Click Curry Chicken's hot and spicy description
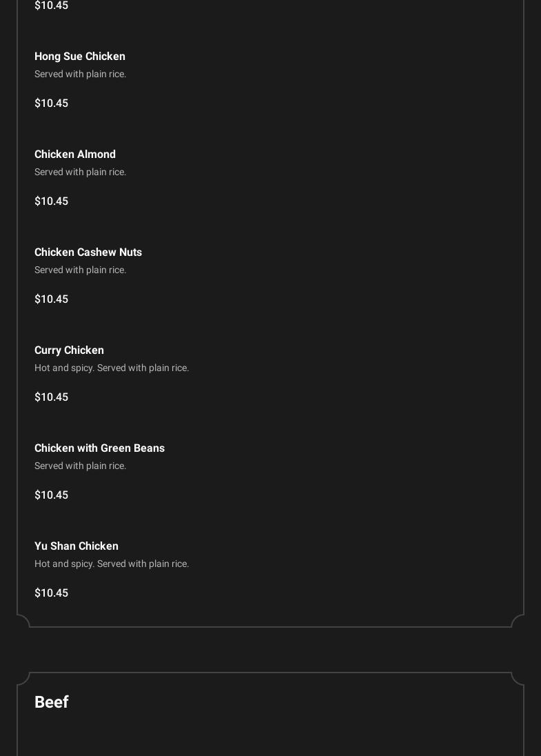 [112, 368]
